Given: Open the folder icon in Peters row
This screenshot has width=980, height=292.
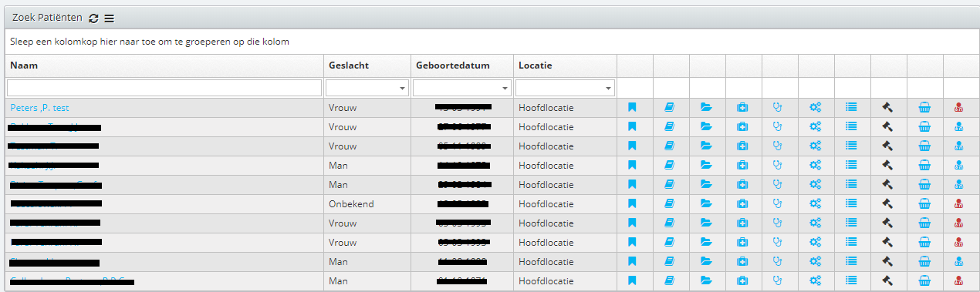Looking at the screenshot, I should click(706, 108).
